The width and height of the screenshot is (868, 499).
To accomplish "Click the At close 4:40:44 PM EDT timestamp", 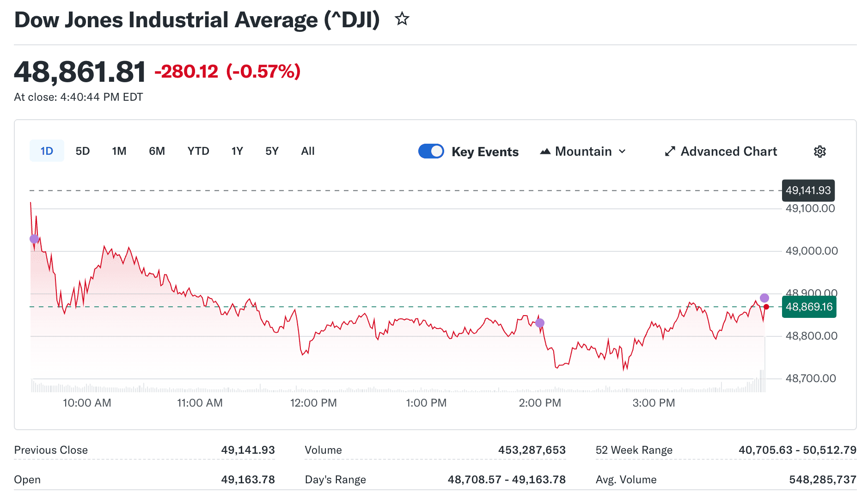I will click(79, 97).
